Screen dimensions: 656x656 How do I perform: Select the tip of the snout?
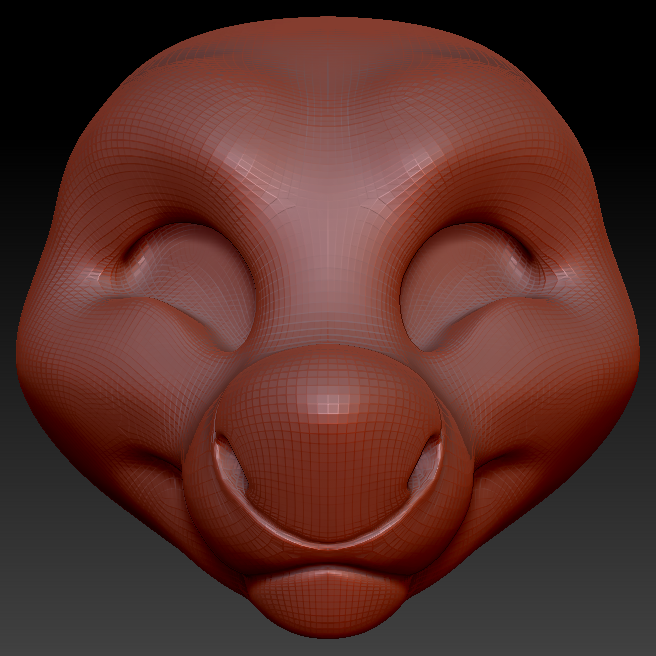(326, 400)
